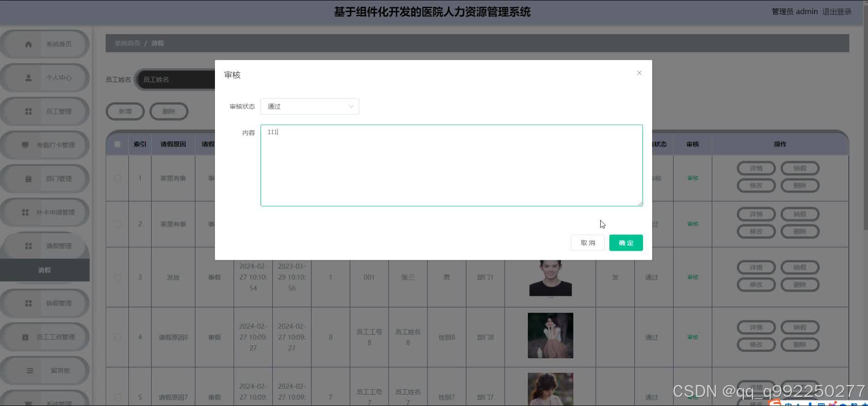
Task: Click the 管理员 admin label
Action: pyautogui.click(x=795, y=12)
